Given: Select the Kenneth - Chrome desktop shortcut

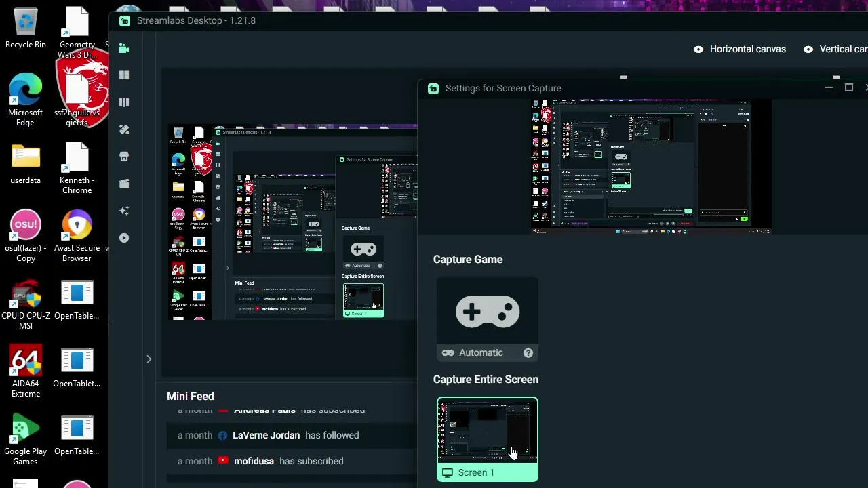Looking at the screenshot, I should tap(77, 168).
